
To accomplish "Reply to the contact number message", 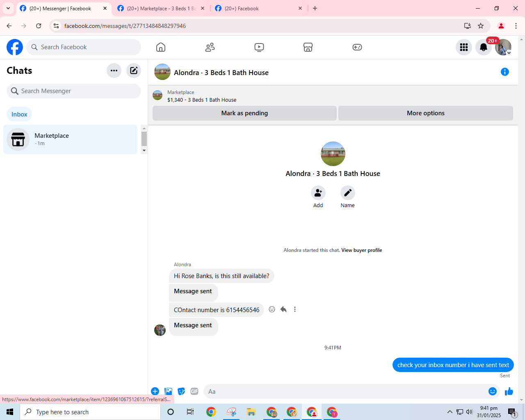I will [283, 309].
